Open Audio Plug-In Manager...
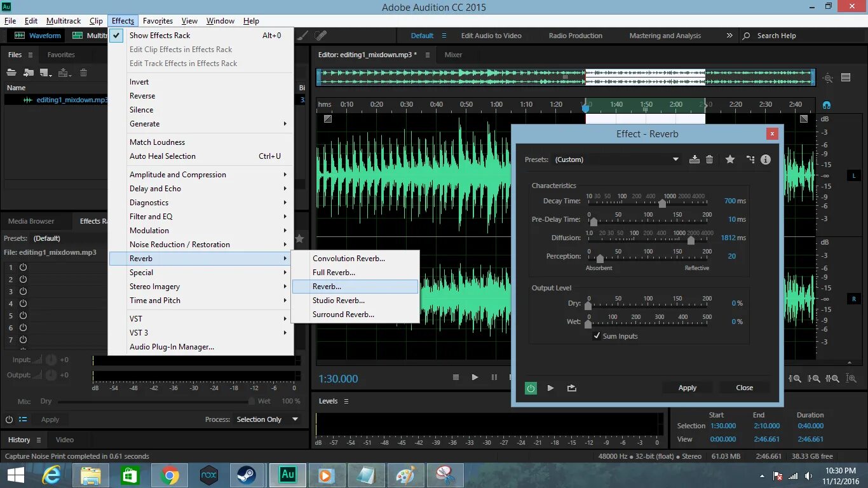 [x=201, y=347]
